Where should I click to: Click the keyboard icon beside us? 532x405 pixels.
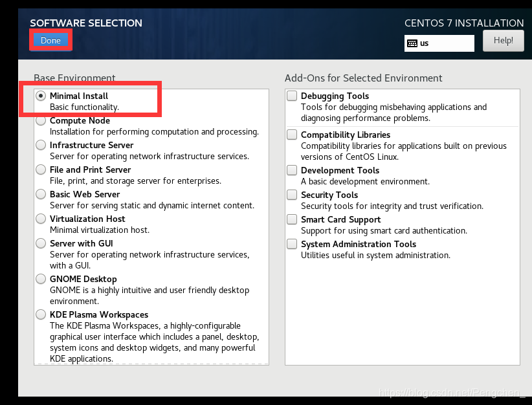click(412, 43)
